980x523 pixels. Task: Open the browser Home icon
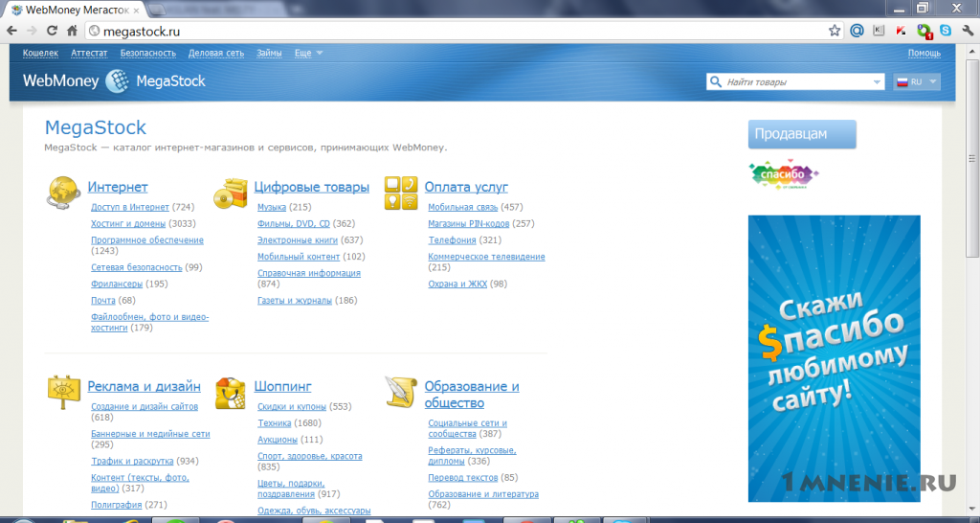tap(72, 31)
